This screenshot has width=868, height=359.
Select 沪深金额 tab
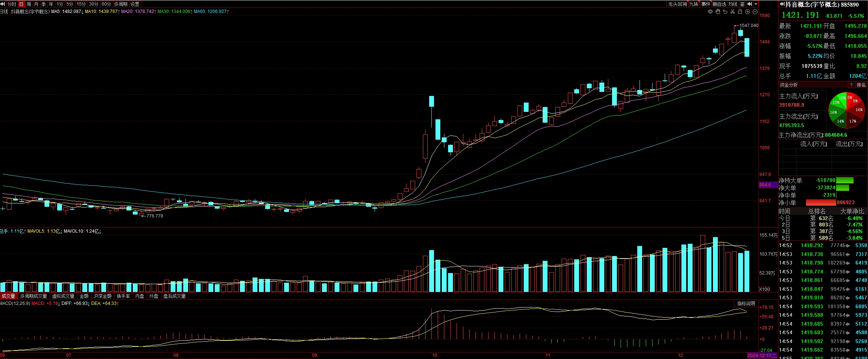103,296
